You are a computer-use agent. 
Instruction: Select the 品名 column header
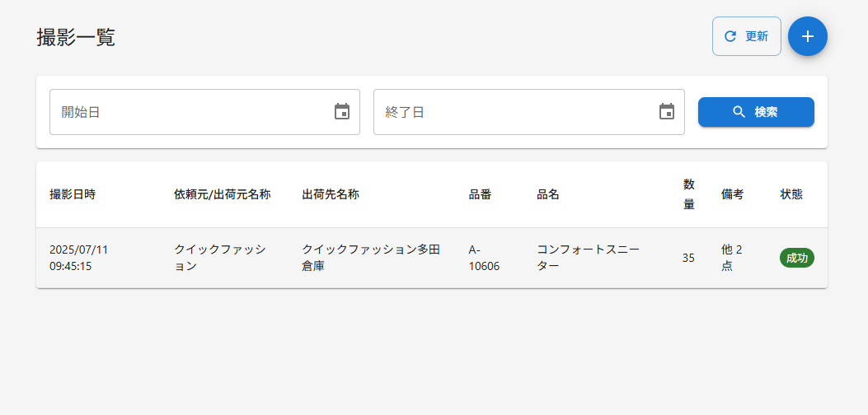[x=548, y=195]
